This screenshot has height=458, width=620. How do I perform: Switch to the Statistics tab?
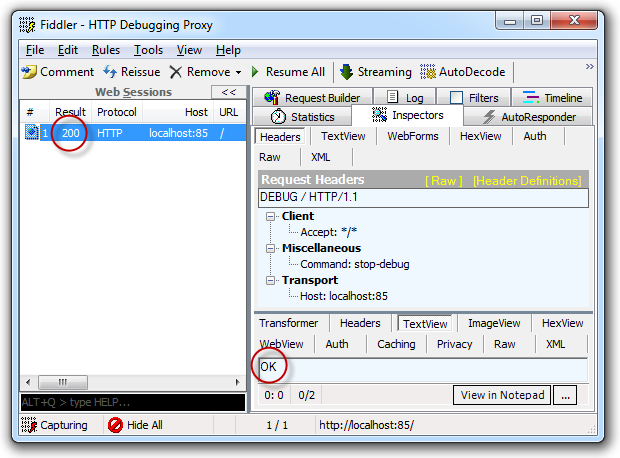point(302,117)
